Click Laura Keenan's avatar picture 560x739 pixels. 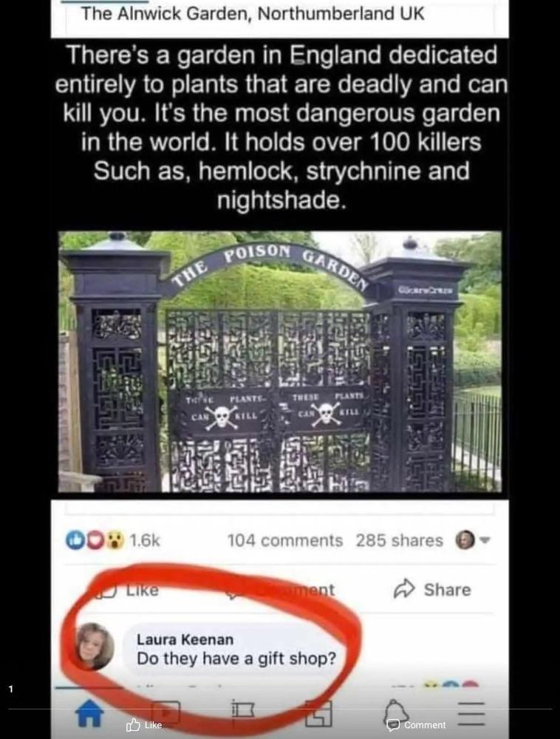(x=95, y=646)
